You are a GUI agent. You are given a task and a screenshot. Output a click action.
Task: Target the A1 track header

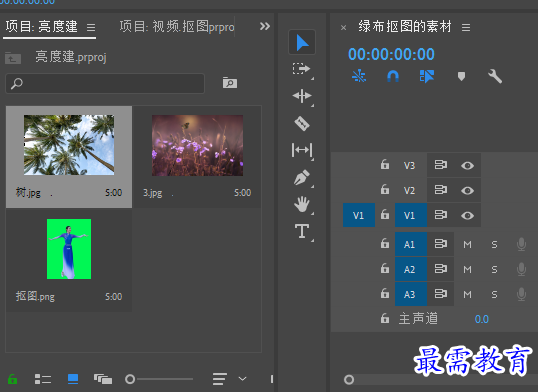[411, 244]
